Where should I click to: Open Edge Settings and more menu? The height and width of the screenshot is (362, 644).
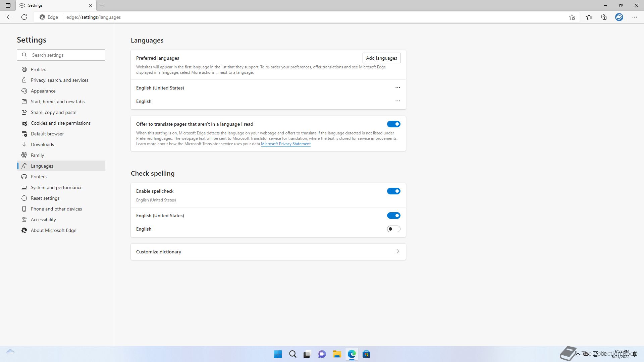(x=634, y=17)
